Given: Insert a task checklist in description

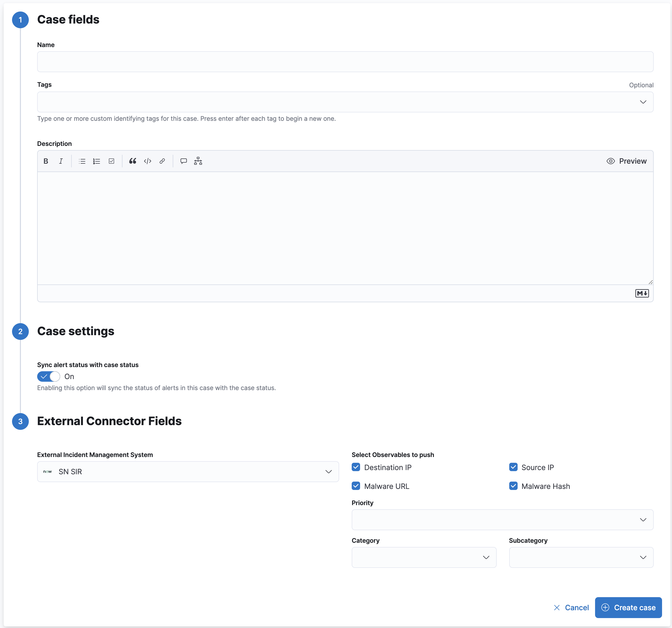Looking at the screenshot, I should click(x=111, y=161).
